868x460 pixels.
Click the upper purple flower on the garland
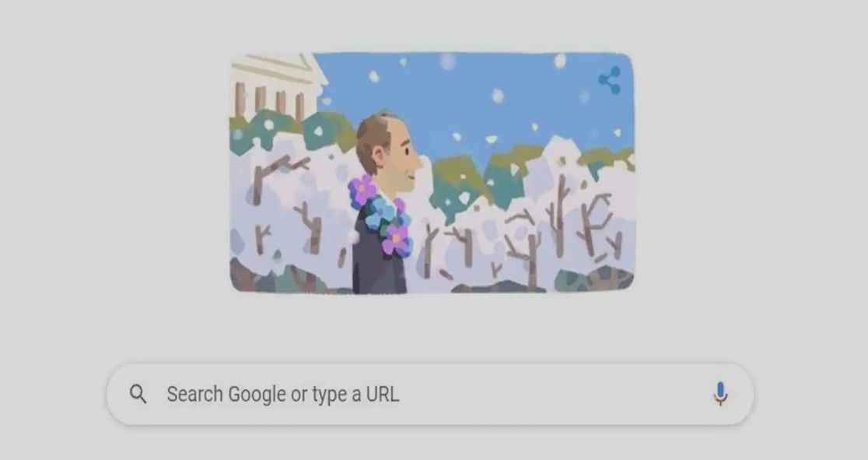click(362, 191)
